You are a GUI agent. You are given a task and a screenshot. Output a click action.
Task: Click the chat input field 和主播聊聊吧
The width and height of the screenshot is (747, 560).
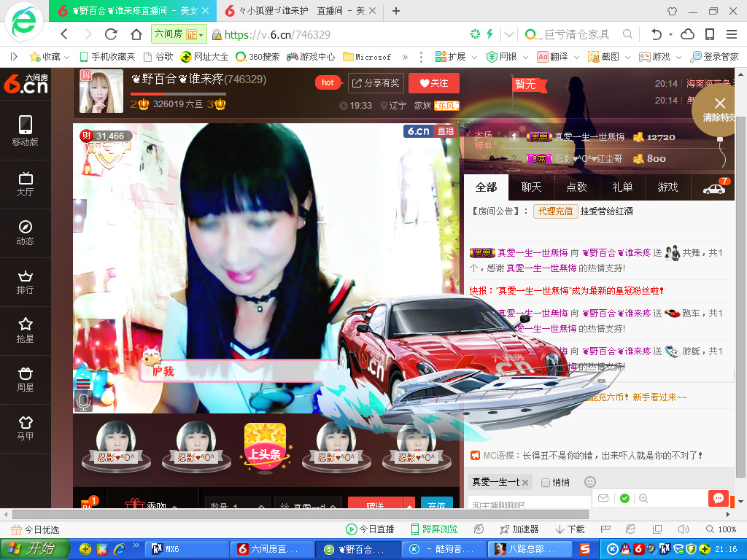click(x=528, y=504)
